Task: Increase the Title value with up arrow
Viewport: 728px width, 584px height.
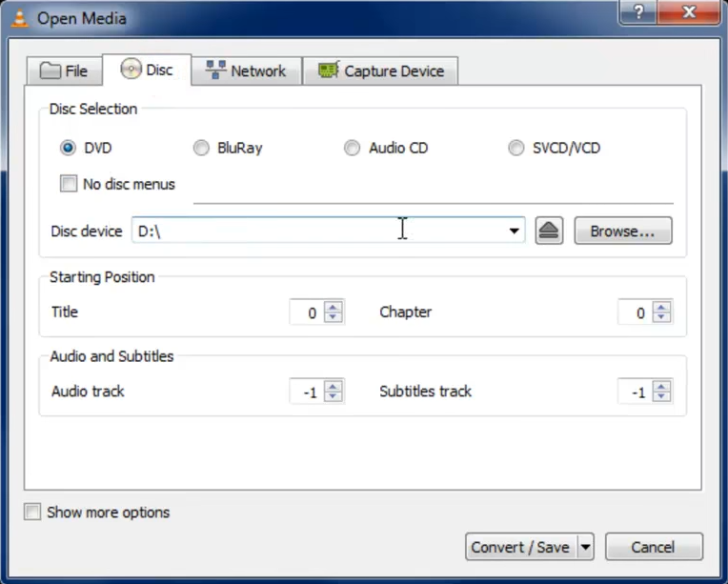Action: pyautogui.click(x=333, y=307)
